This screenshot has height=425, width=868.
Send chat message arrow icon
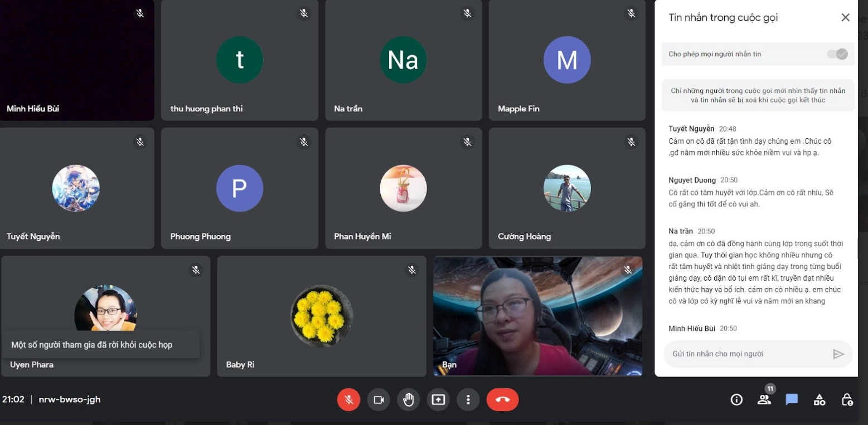click(x=838, y=354)
